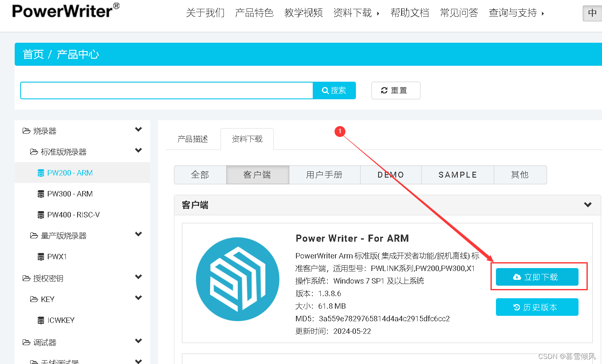
Task: Click 产品中心 in the breadcrumb
Action: point(78,54)
